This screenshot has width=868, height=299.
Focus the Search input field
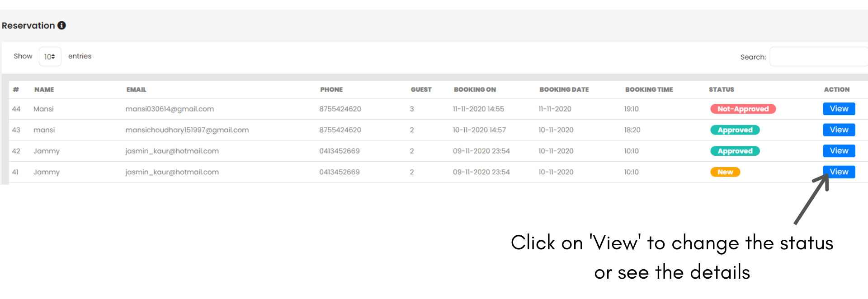tap(818, 57)
